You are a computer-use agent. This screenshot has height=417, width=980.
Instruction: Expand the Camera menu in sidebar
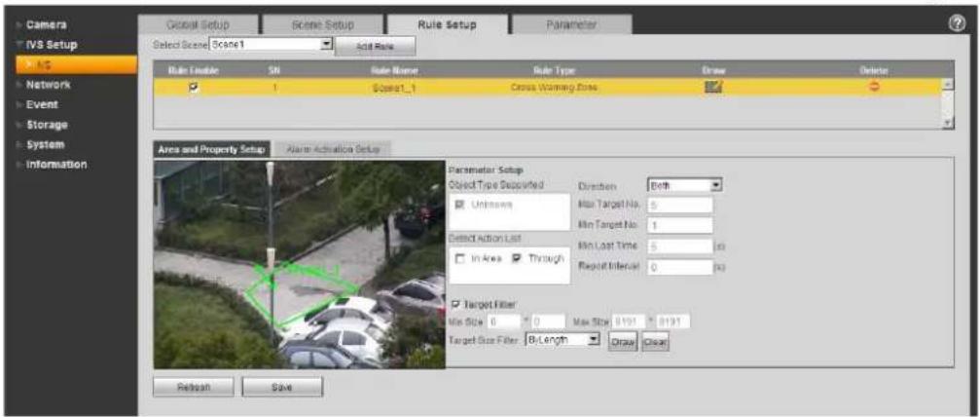tap(47, 25)
